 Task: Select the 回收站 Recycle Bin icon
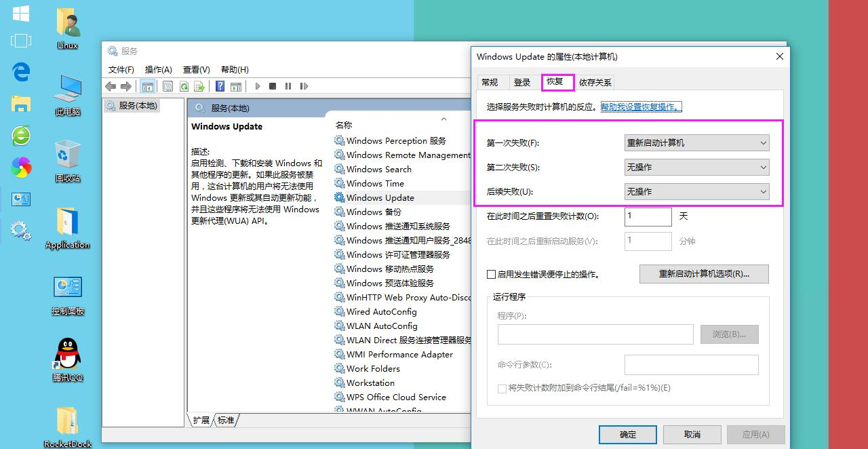(67, 161)
